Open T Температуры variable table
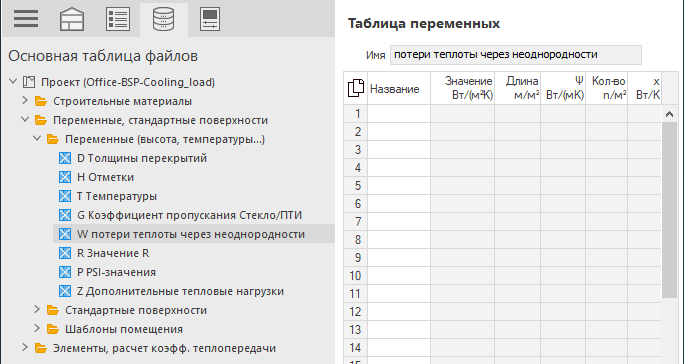The image size is (684, 364). pos(116,196)
